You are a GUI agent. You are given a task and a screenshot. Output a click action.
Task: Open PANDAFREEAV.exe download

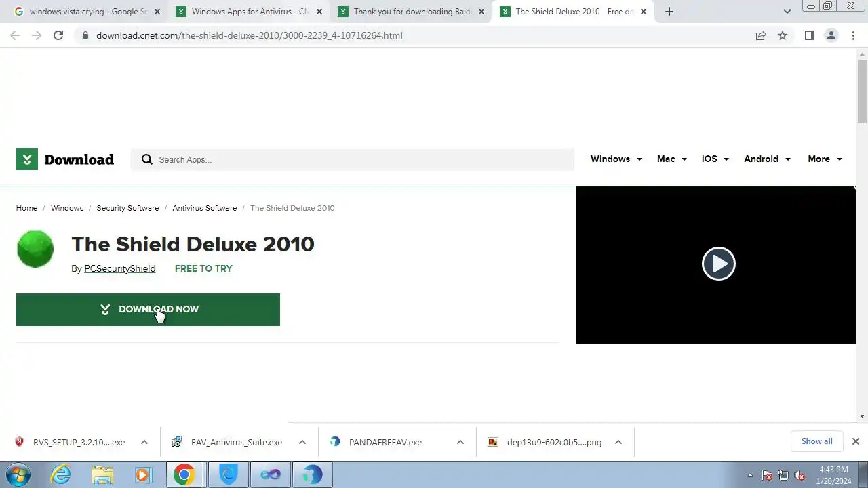[x=385, y=442]
